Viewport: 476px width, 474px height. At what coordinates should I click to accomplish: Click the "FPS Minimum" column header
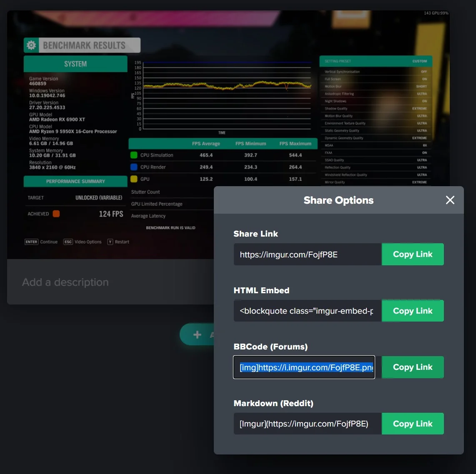(251, 143)
